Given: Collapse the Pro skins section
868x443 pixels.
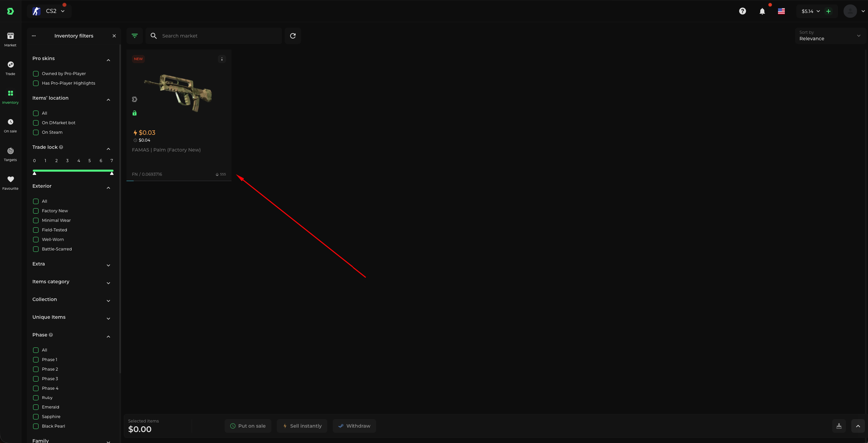Looking at the screenshot, I should tap(108, 60).
